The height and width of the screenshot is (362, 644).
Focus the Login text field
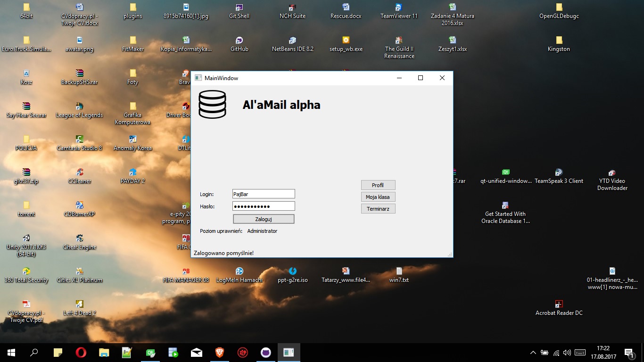pyautogui.click(x=264, y=194)
